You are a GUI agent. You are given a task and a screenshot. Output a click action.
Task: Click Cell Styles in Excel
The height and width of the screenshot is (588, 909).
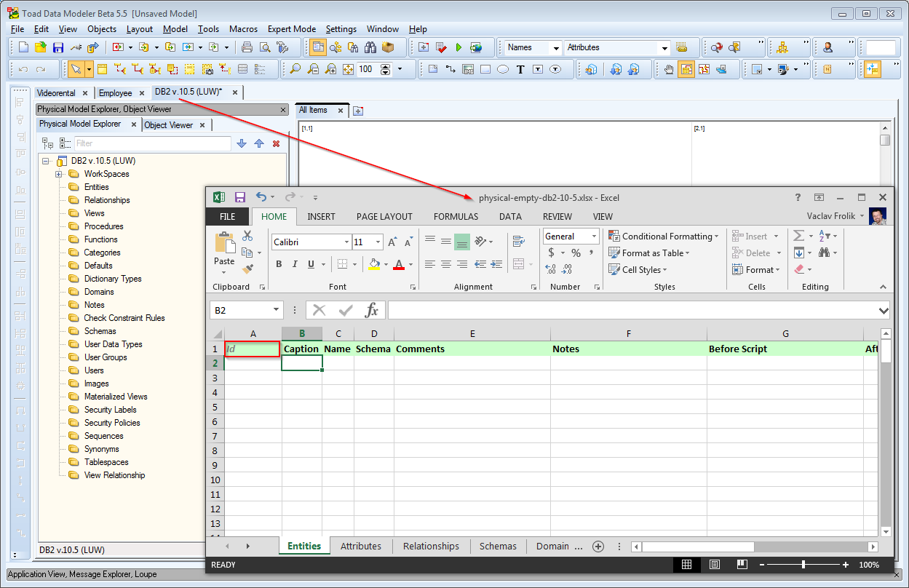pos(638,269)
